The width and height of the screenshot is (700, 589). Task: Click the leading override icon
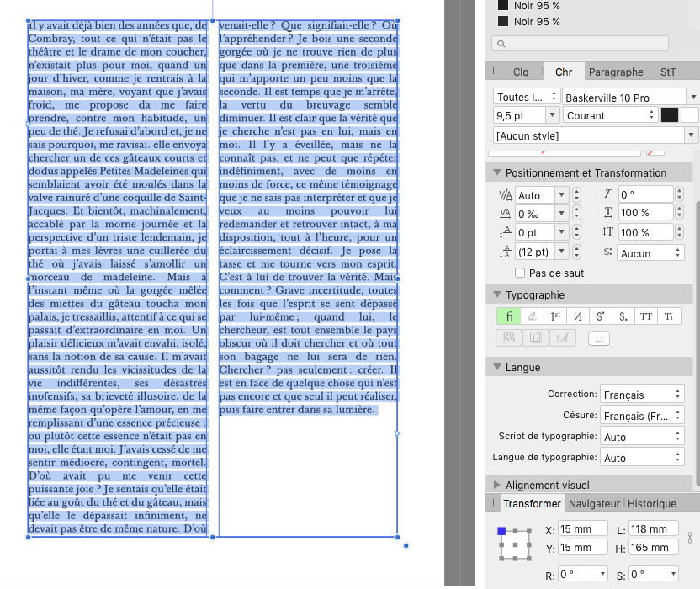506,252
